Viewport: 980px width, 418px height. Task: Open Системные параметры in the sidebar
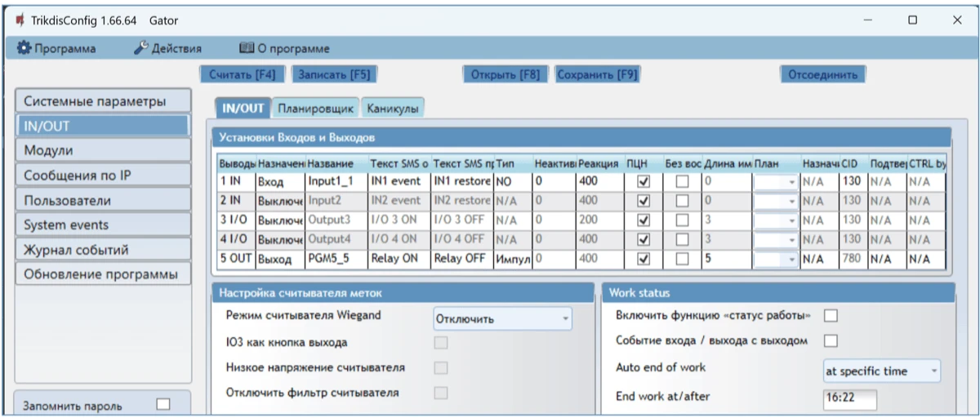(x=101, y=102)
